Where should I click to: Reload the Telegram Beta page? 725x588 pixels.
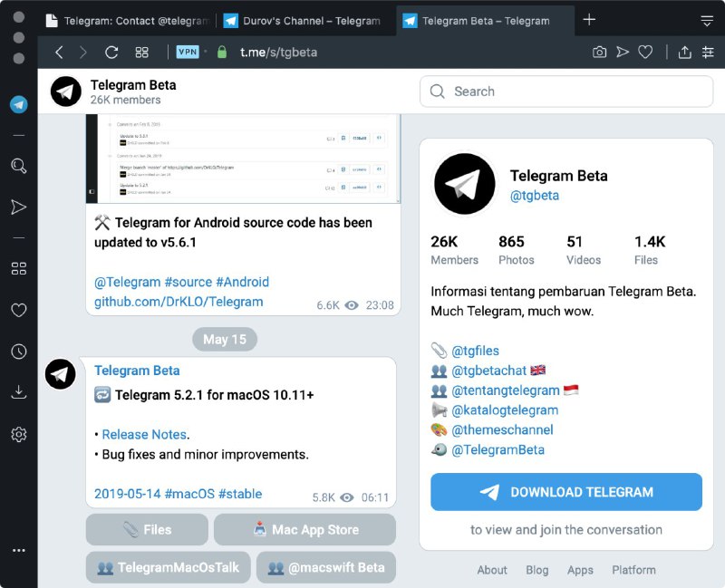111,52
